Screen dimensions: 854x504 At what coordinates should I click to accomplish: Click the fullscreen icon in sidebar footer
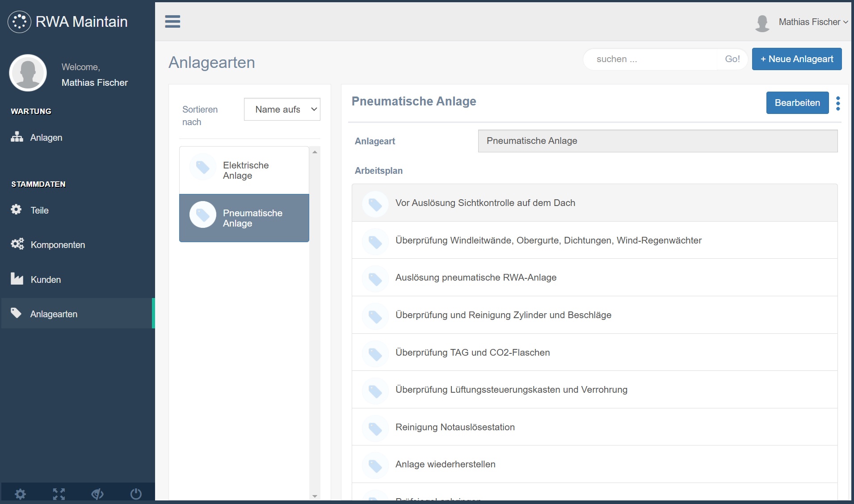[59, 494]
